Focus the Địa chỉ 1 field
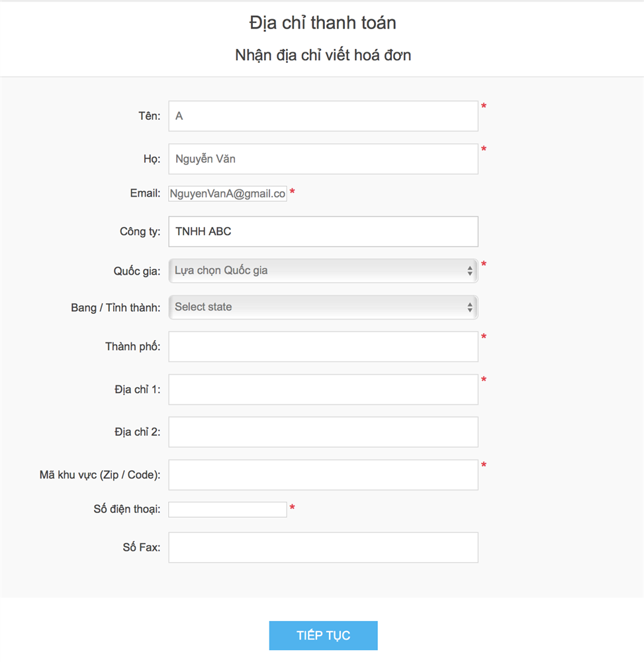644x662 pixels. click(323, 389)
